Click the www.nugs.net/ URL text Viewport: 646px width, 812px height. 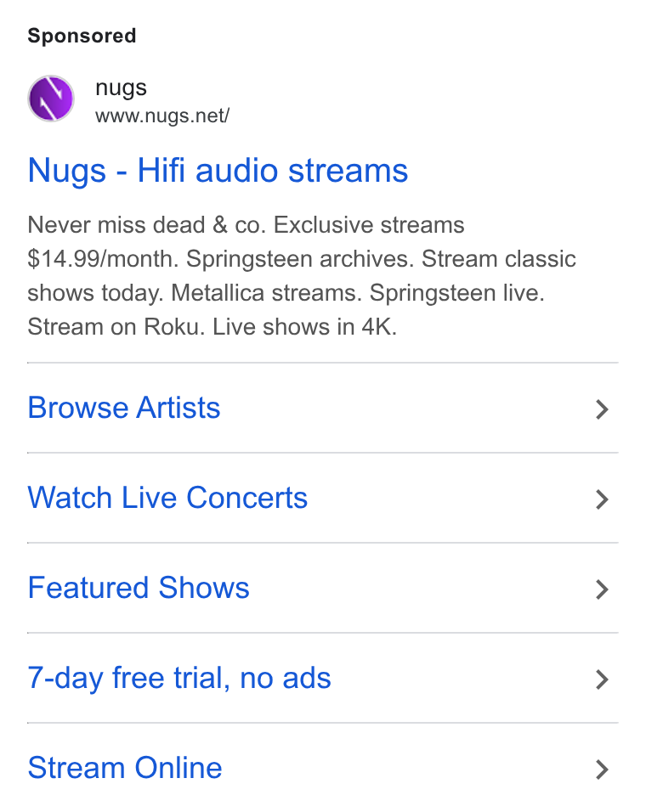coord(162,116)
